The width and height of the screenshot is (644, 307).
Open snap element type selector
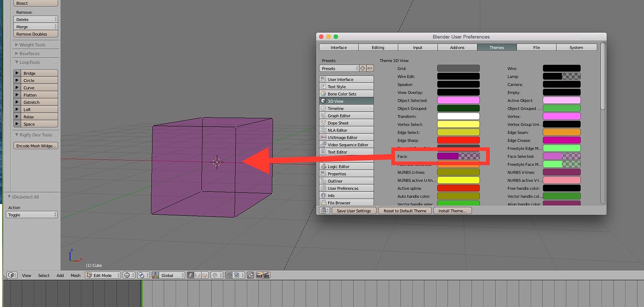click(x=238, y=275)
